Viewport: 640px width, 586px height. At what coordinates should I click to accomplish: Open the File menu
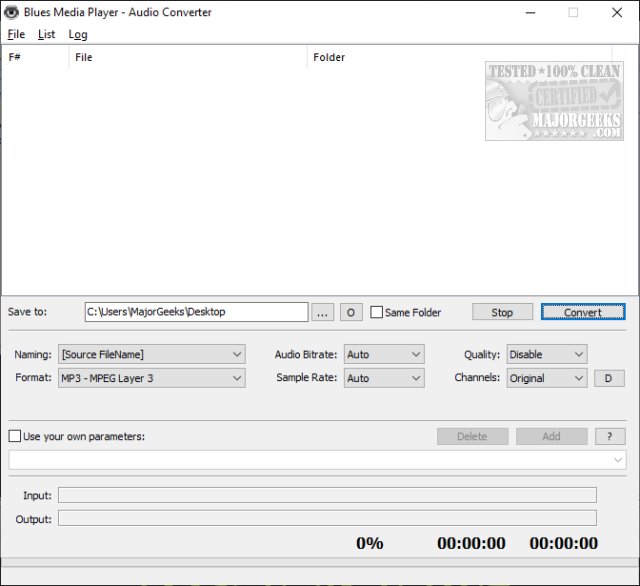pos(16,34)
